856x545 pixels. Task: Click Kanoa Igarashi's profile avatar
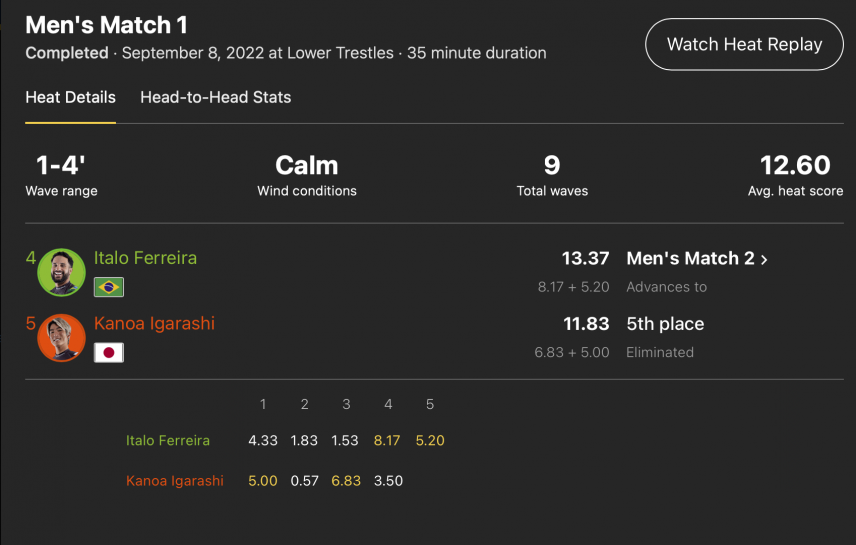tap(61, 337)
